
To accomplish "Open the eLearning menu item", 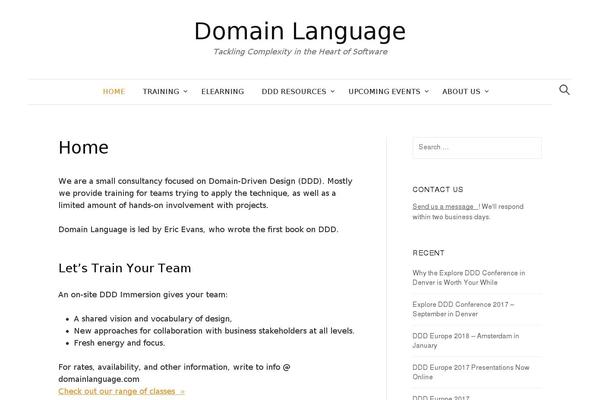I will click(x=223, y=91).
